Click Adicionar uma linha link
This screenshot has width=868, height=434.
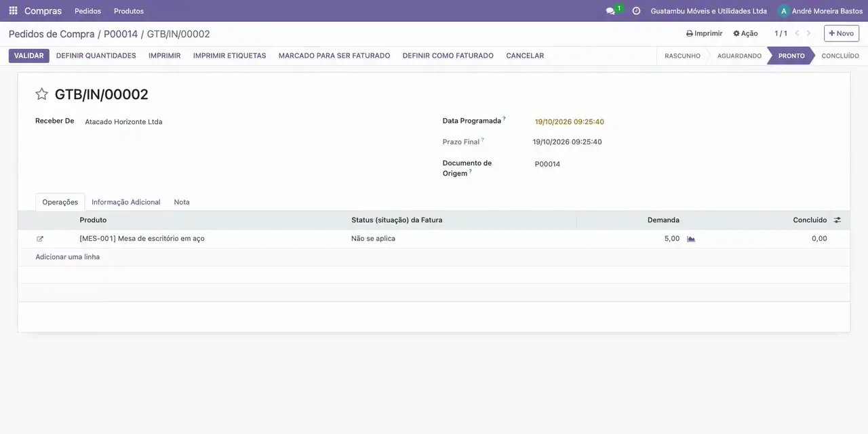click(68, 257)
